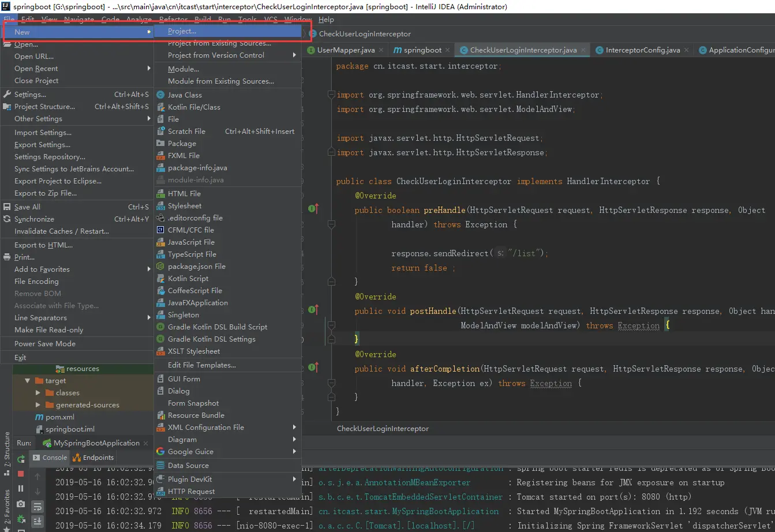Expand Project from Version Control submenu
775x532 pixels.
pos(228,55)
